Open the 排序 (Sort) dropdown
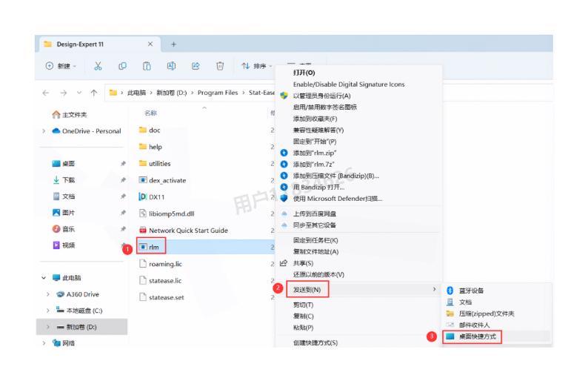 (257, 66)
